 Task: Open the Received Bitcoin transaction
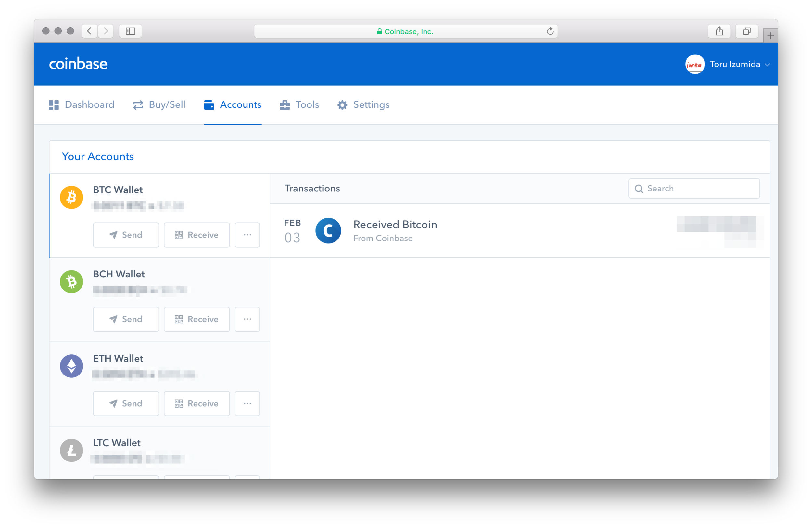coord(520,230)
